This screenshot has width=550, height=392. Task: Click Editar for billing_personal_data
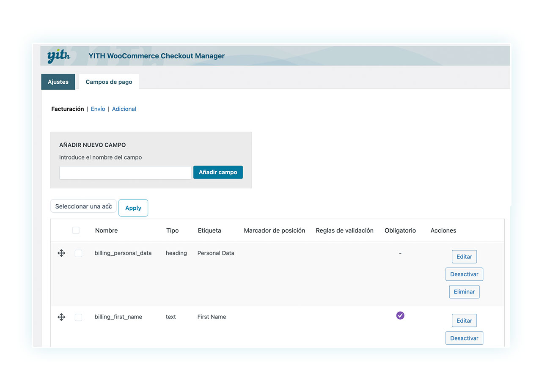464,257
